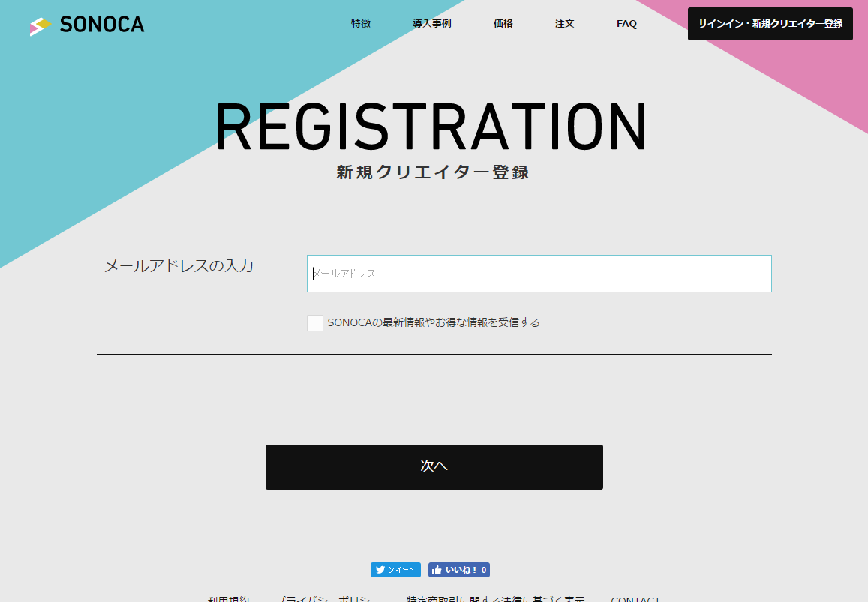This screenshot has height=602, width=868.
Task: Select 注文 in the top navigation
Action: [x=565, y=24]
